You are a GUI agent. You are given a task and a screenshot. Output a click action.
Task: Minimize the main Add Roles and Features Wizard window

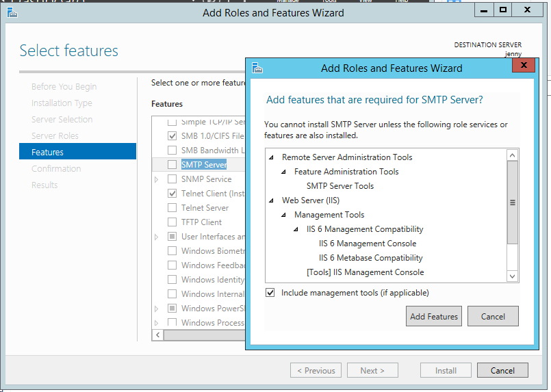484,10
